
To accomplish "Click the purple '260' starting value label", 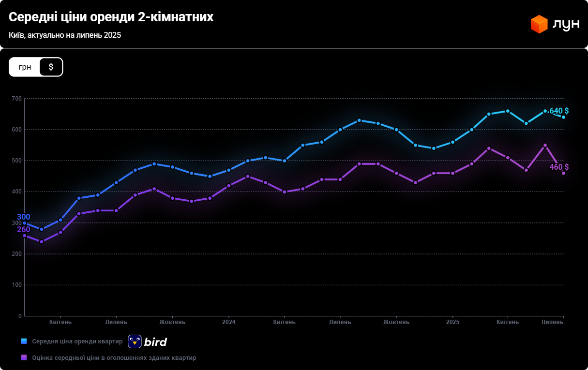I will [24, 229].
